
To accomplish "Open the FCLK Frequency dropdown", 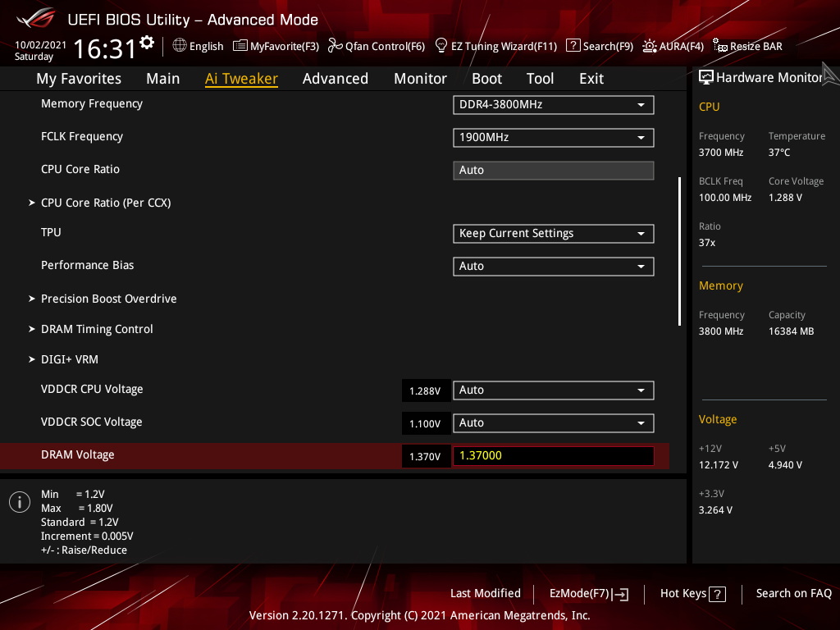I will (554, 138).
